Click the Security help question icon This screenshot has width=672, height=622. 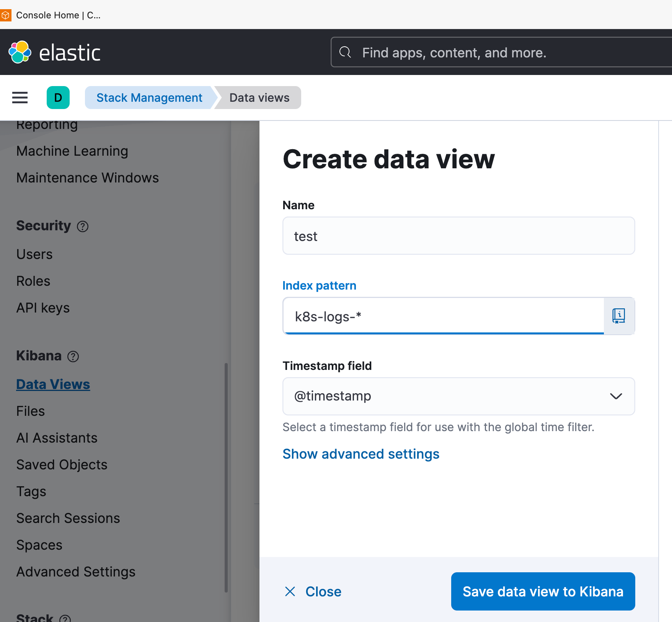(x=83, y=226)
